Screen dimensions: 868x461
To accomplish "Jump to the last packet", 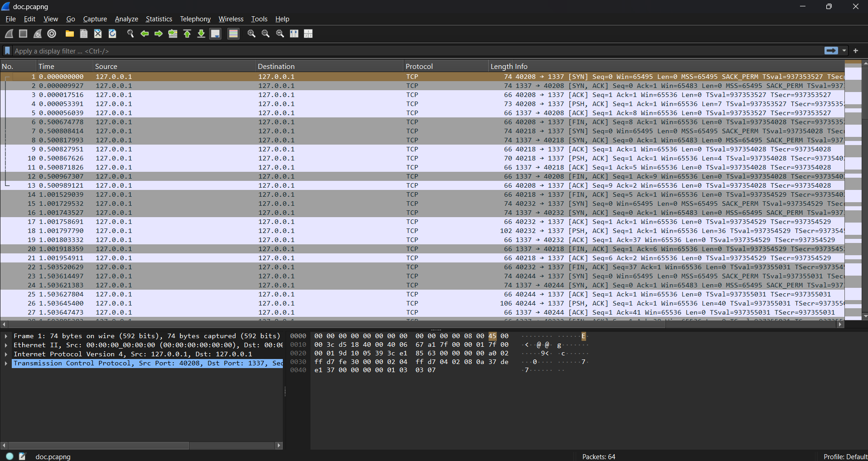I will (x=201, y=34).
